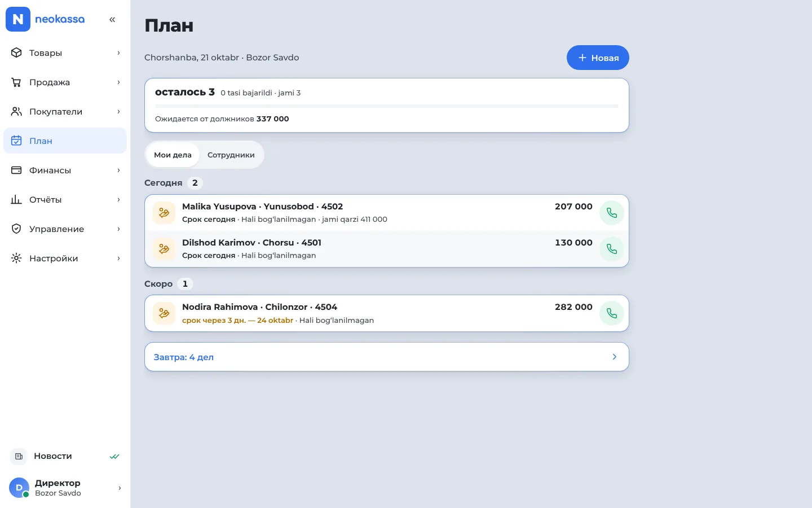The height and width of the screenshot is (508, 812).
Task: Click the Директор avatar
Action: 19,488
